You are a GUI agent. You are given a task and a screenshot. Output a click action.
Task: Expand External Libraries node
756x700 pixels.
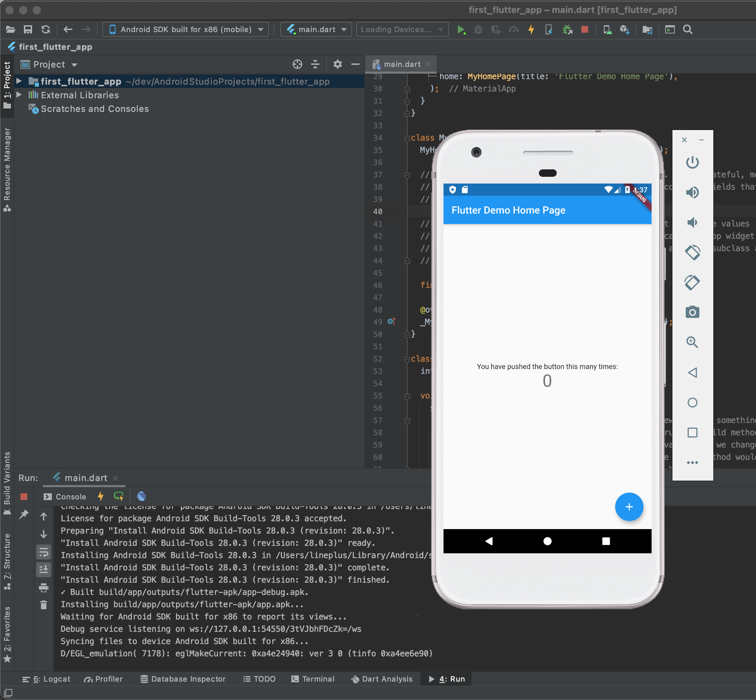[x=19, y=95]
